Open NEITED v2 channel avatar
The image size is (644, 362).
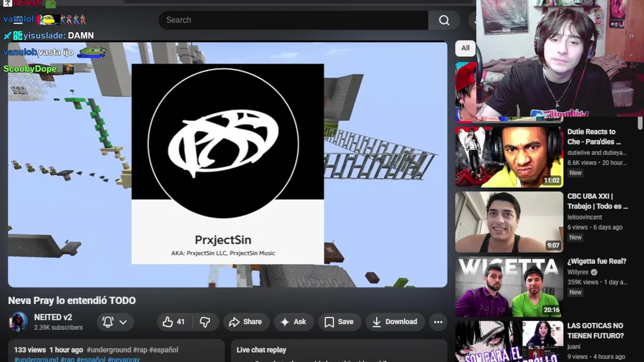[19, 322]
